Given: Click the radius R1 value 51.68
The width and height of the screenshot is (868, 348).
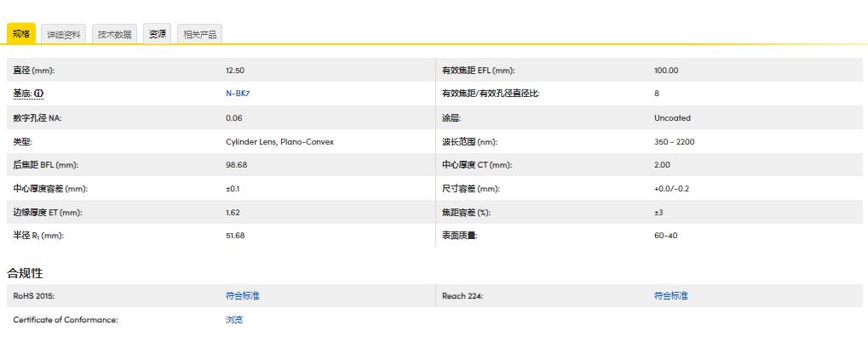Looking at the screenshot, I should pyautogui.click(x=235, y=236).
